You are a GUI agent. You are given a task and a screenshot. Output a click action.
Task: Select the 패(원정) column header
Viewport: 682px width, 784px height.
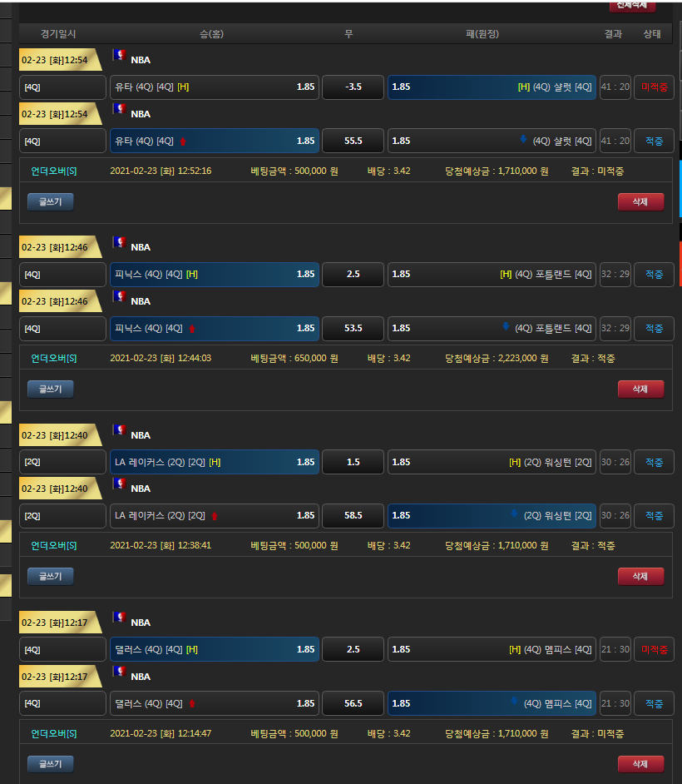(482, 34)
